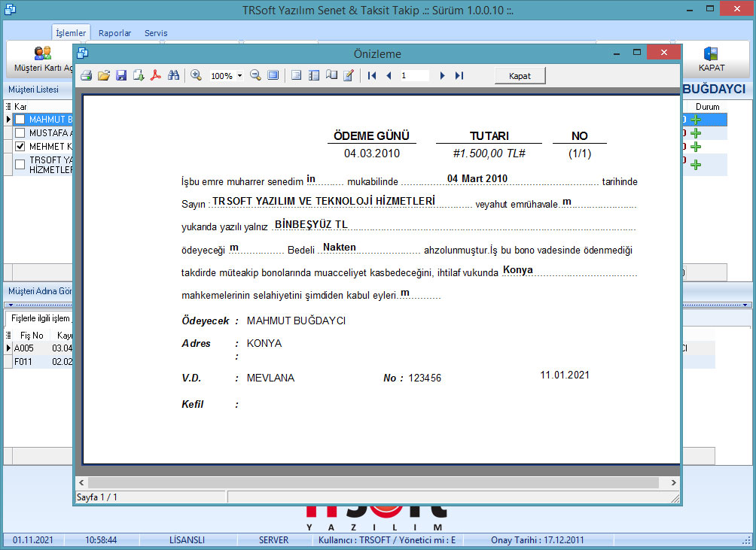756x550 pixels.
Task: Toggle report outline icon in preview toolbar
Action: (x=296, y=75)
